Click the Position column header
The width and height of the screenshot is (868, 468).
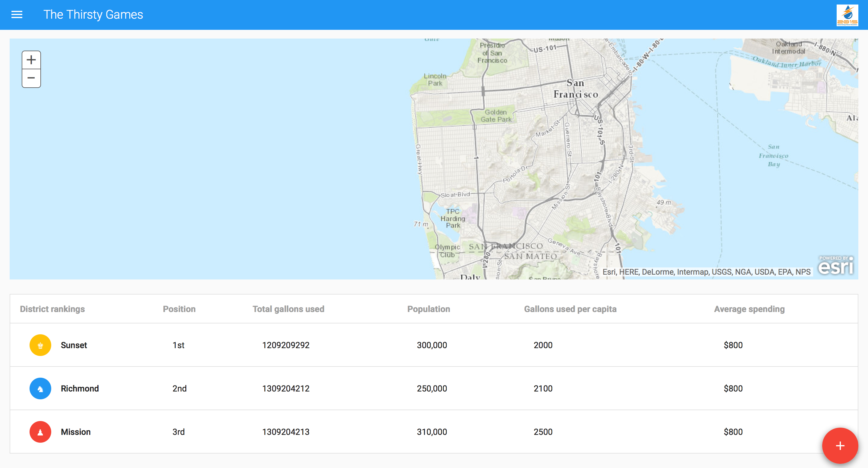tap(179, 309)
